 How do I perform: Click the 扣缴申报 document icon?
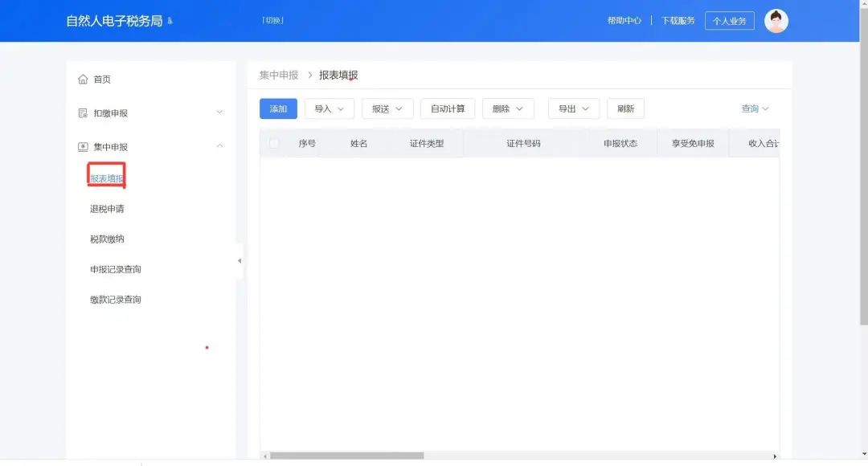click(x=83, y=113)
